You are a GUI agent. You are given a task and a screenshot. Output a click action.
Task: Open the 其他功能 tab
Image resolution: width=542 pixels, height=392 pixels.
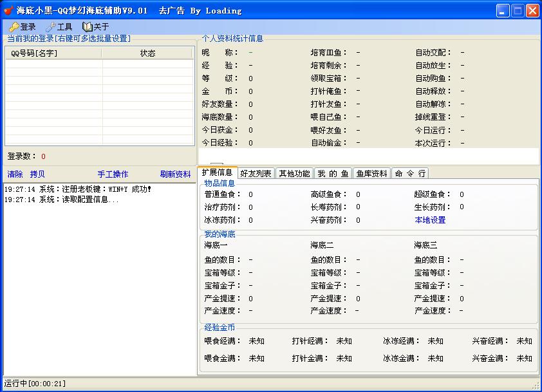294,173
